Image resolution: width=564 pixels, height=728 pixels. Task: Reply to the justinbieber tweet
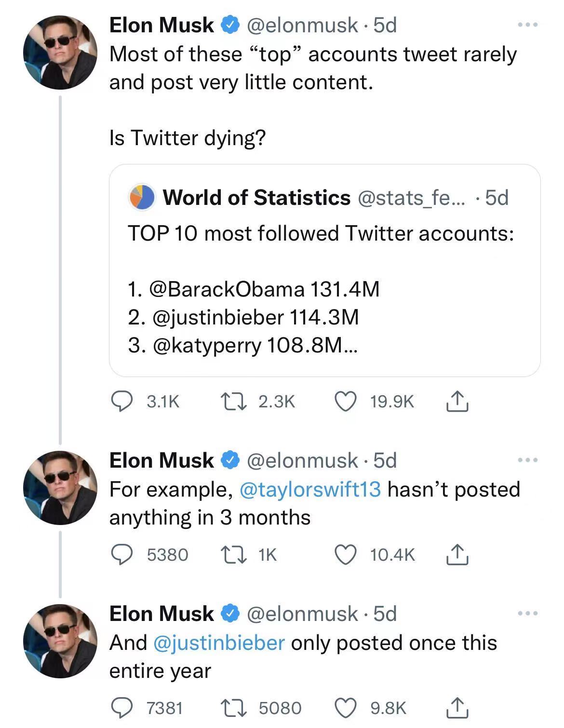122,708
